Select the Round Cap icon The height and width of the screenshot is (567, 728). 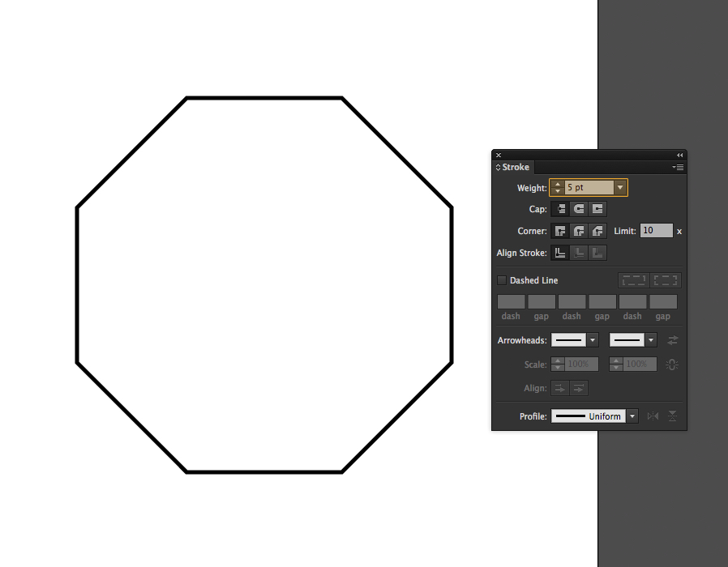pyautogui.click(x=579, y=209)
